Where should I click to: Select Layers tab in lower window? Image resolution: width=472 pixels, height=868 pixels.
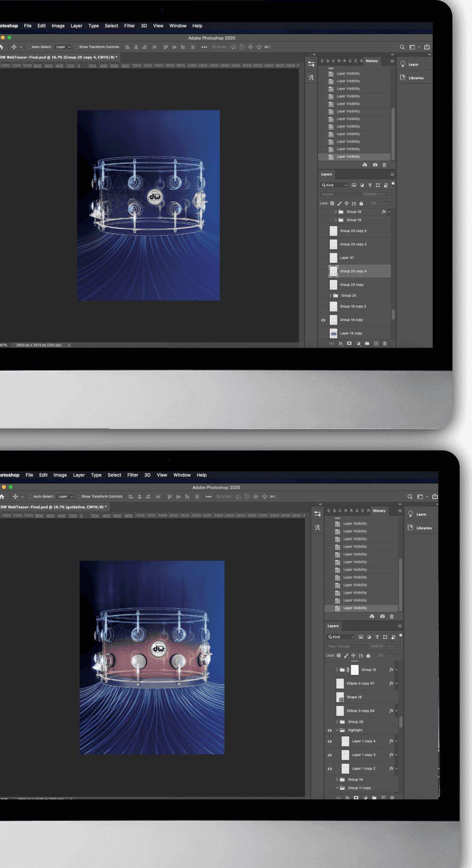coord(333,626)
